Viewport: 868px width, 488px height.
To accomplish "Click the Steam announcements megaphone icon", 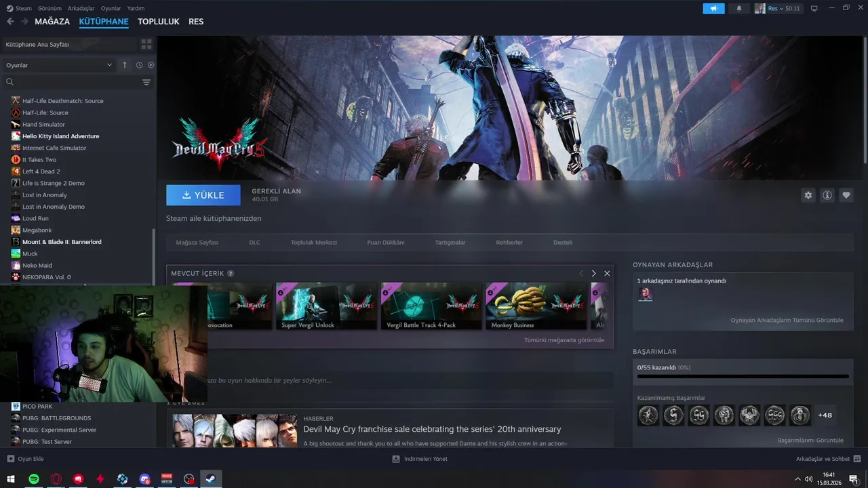I will [713, 8].
